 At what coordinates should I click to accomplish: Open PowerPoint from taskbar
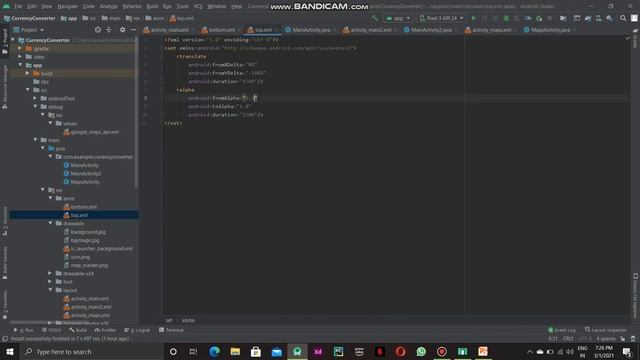tap(483, 351)
